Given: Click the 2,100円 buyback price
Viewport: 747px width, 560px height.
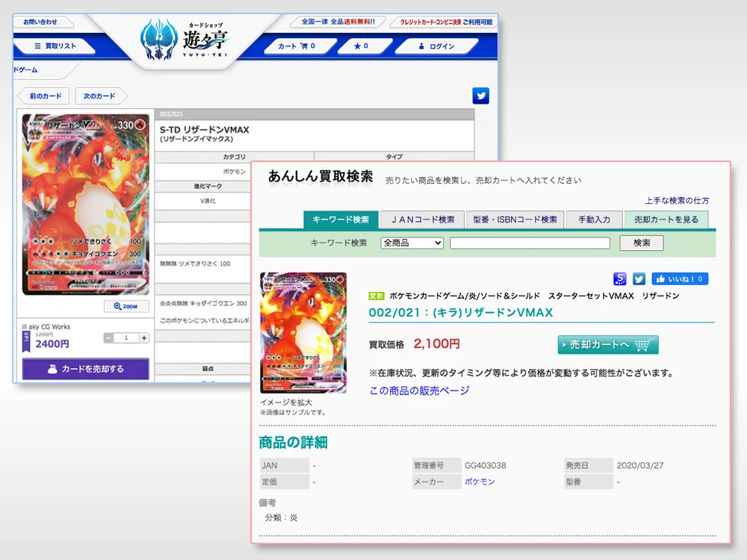Looking at the screenshot, I should point(436,343).
